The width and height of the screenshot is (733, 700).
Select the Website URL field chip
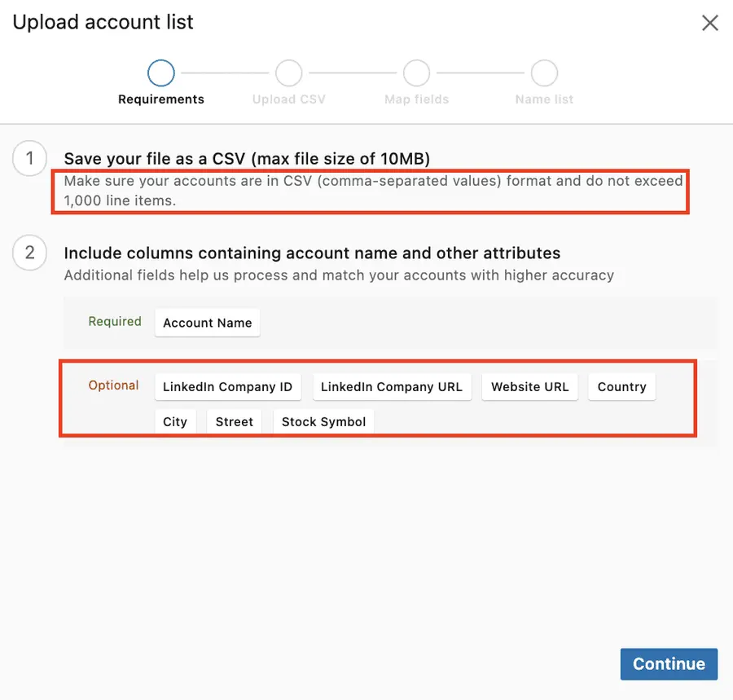point(529,387)
